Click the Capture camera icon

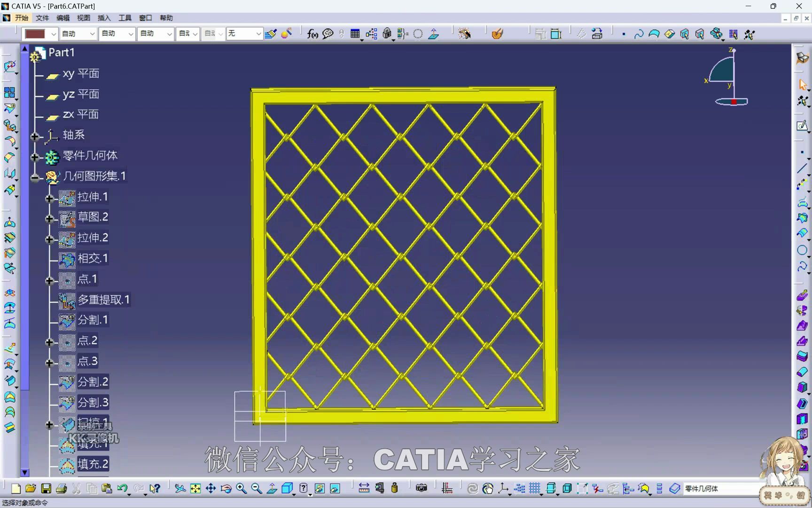tap(422, 488)
